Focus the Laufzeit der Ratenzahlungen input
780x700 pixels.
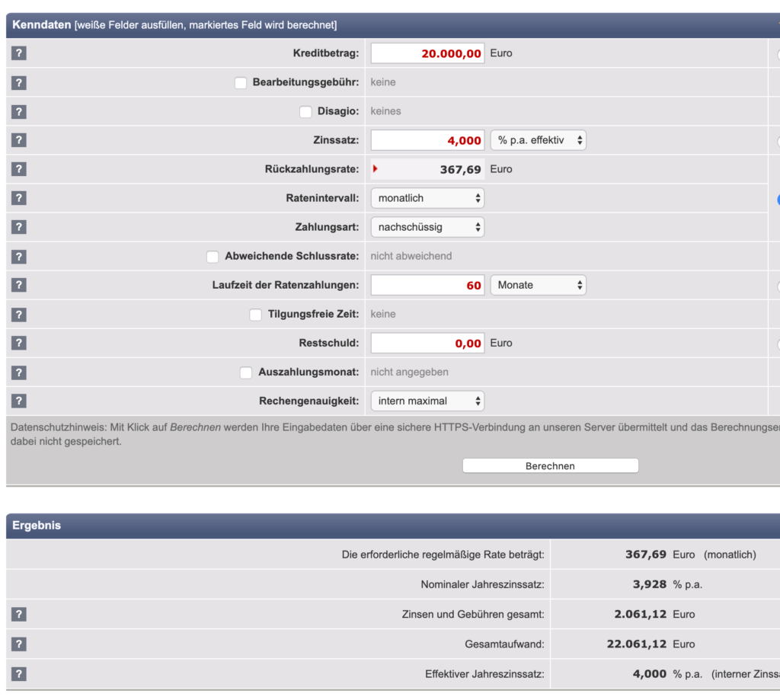[x=427, y=285]
